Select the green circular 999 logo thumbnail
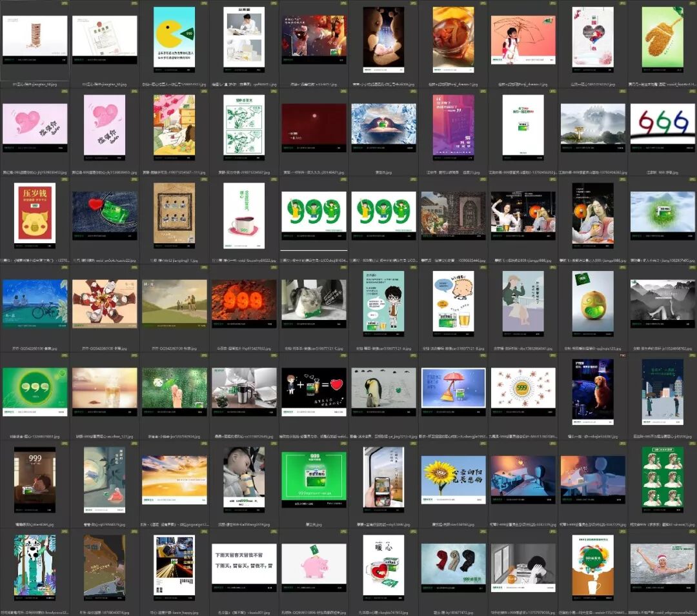 click(35, 392)
